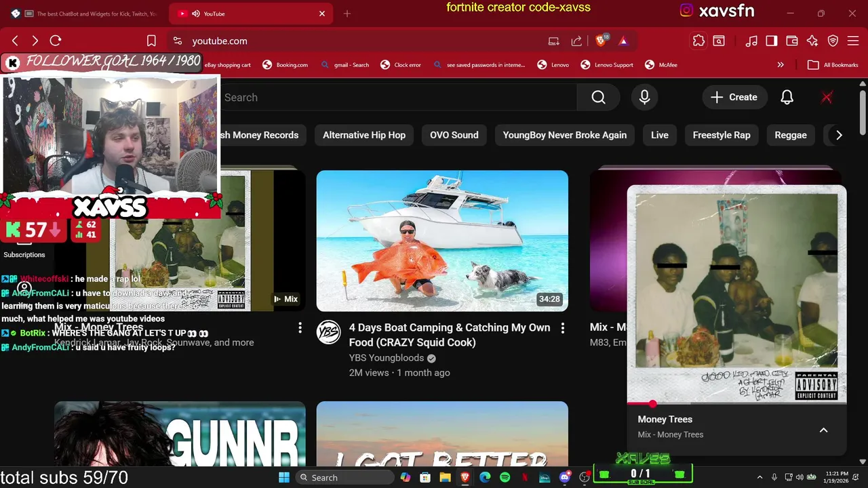Select YoungBoy Never Broke Again chip
This screenshot has width=868, height=488.
pos(565,135)
